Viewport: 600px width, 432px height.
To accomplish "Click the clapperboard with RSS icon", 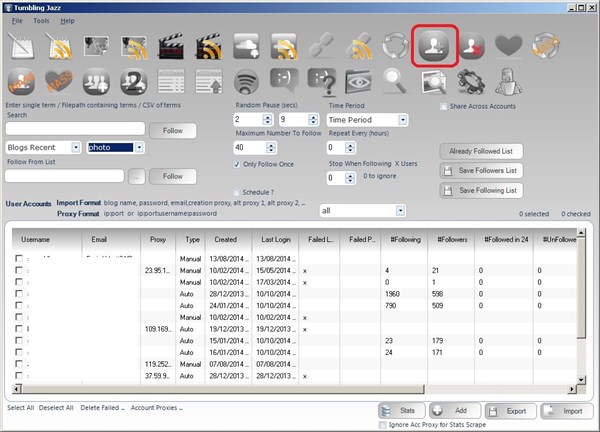I will 209,47.
